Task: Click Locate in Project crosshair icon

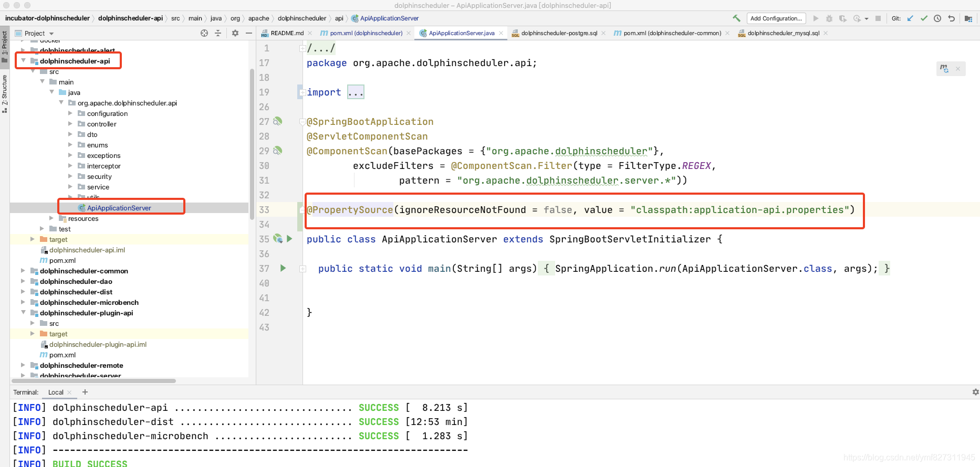Action: (204, 33)
